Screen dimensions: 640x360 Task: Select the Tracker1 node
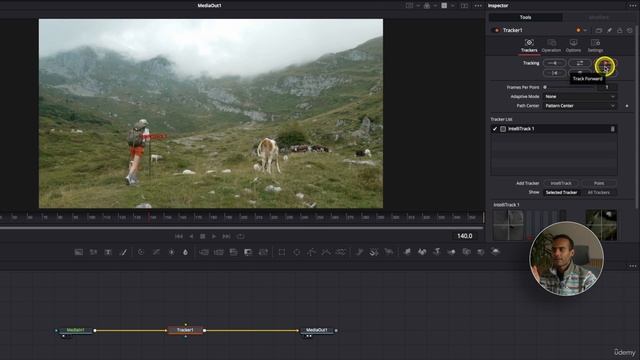click(x=185, y=330)
